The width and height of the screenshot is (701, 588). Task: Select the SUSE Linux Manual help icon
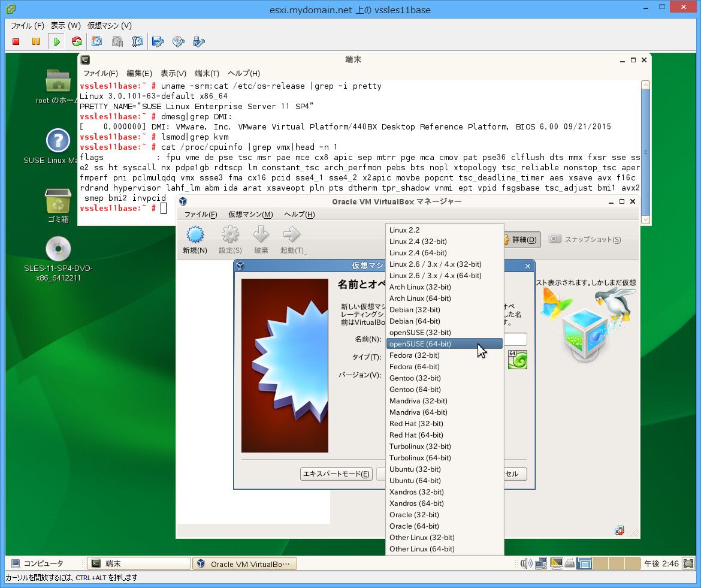pos(58,141)
